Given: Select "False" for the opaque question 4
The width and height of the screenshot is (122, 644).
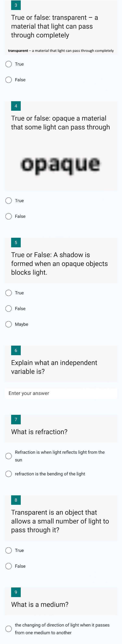Looking at the screenshot, I should 8,216.
